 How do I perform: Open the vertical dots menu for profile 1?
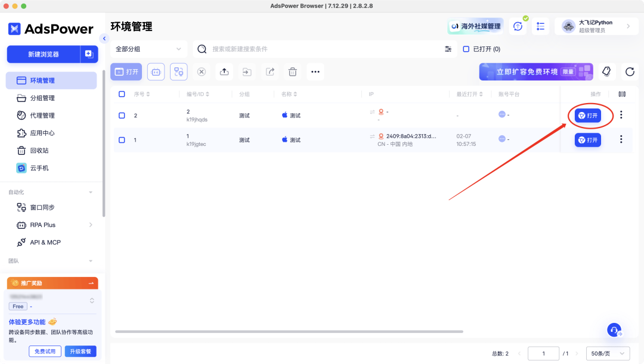click(621, 139)
